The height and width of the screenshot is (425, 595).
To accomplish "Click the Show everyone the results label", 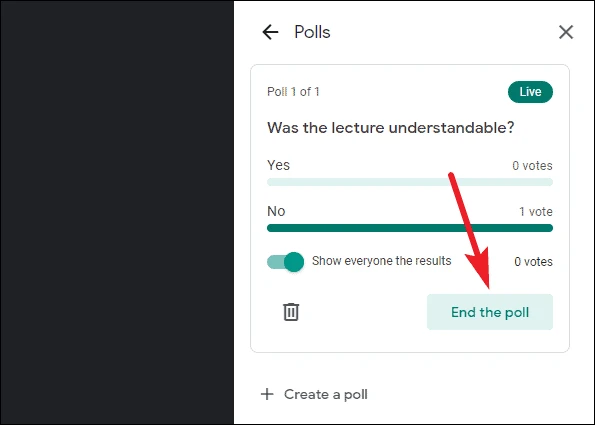I will point(382,261).
